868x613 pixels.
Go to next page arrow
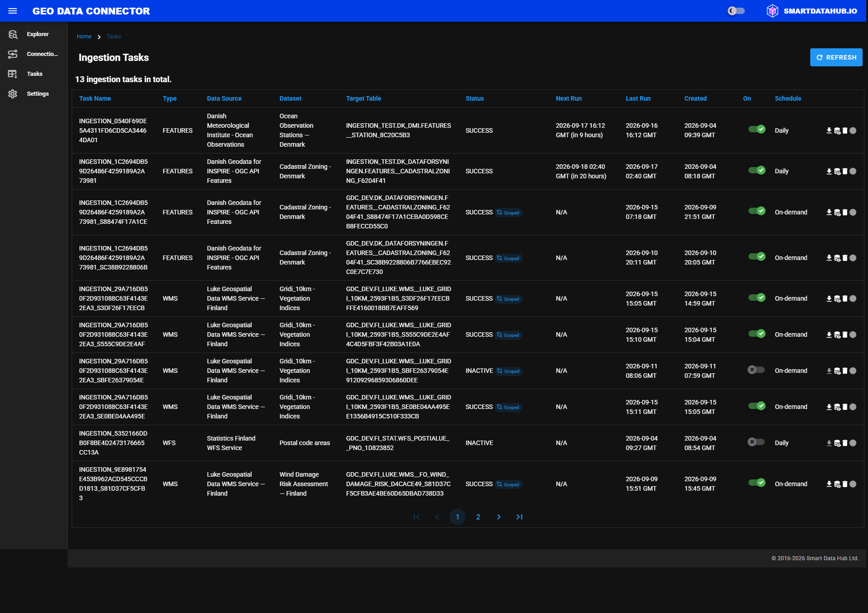coord(499,517)
